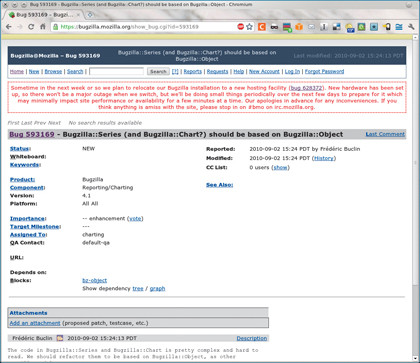
Task: Click the red AdBlock stop-sign icon
Action: [x=241, y=27]
